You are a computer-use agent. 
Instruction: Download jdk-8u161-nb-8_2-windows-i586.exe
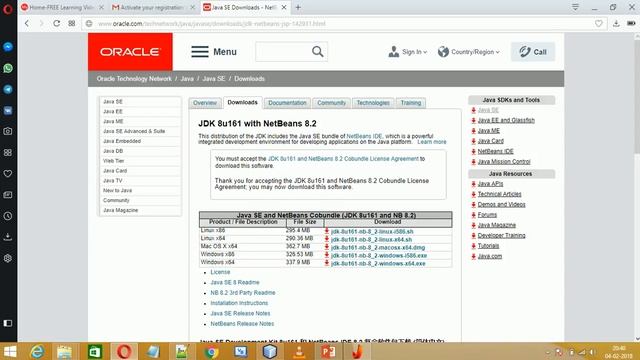click(379, 256)
